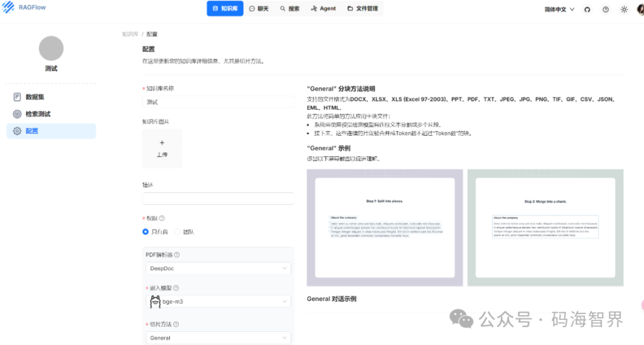Image resolution: width=644 pixels, height=345 pixels.
Task: Switch to the 聊天 tab
Action: (x=259, y=8)
